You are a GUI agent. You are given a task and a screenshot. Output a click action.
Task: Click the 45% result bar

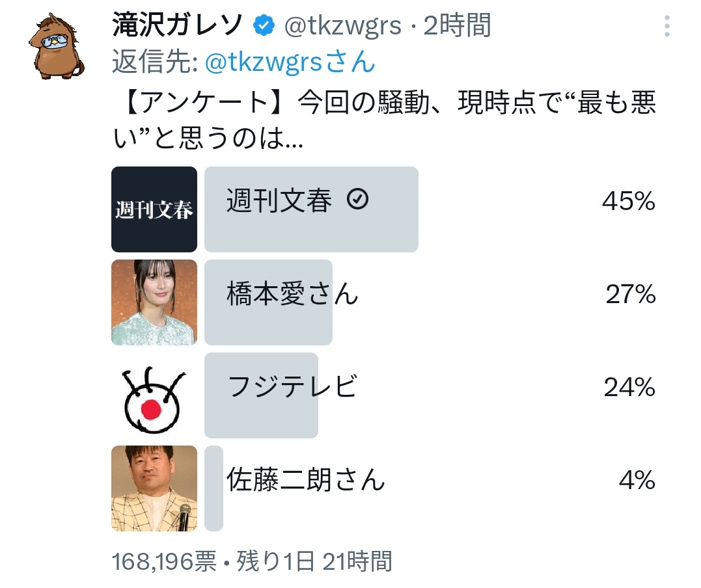pyautogui.click(x=311, y=209)
